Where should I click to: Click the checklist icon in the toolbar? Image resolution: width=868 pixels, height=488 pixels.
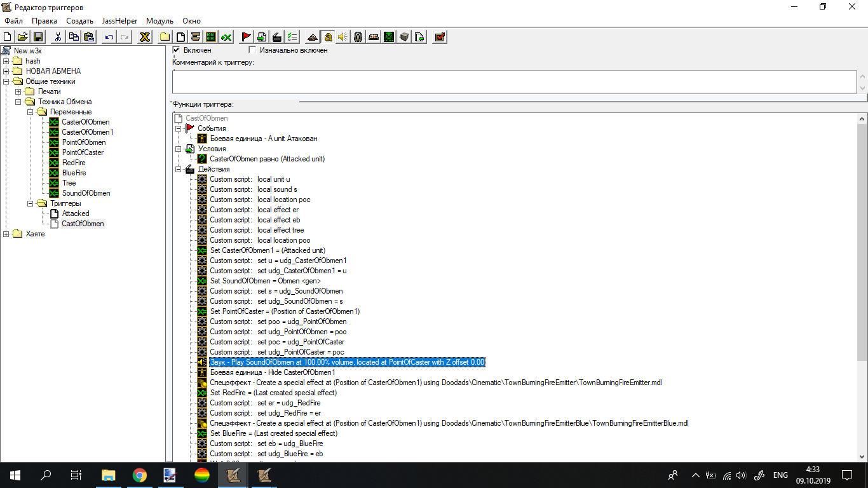(x=292, y=37)
